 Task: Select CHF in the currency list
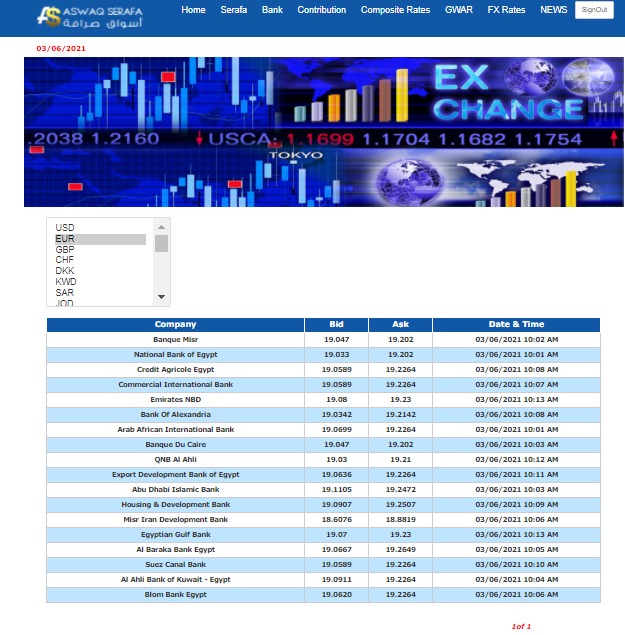100,260
